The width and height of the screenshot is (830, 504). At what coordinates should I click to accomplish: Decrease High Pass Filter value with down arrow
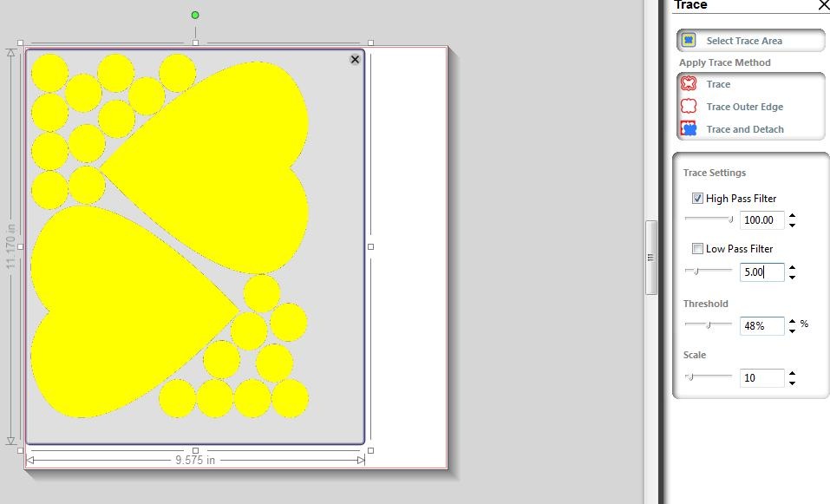coord(792,225)
